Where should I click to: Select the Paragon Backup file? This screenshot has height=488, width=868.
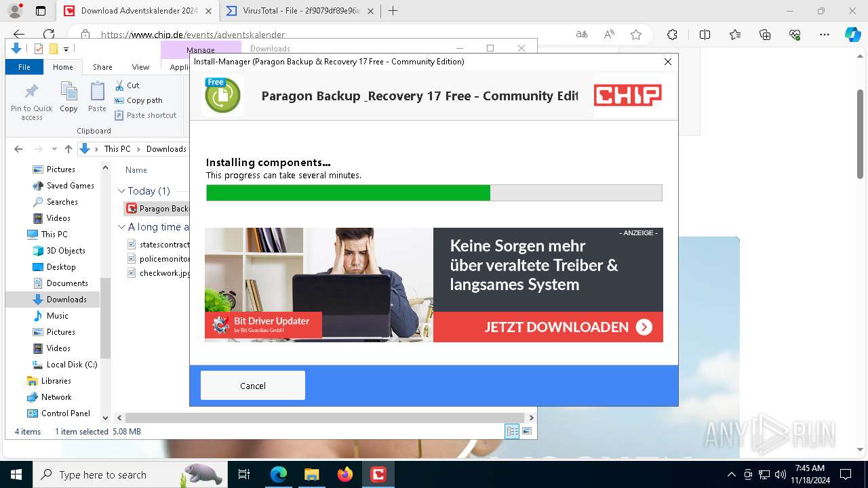click(157, 209)
